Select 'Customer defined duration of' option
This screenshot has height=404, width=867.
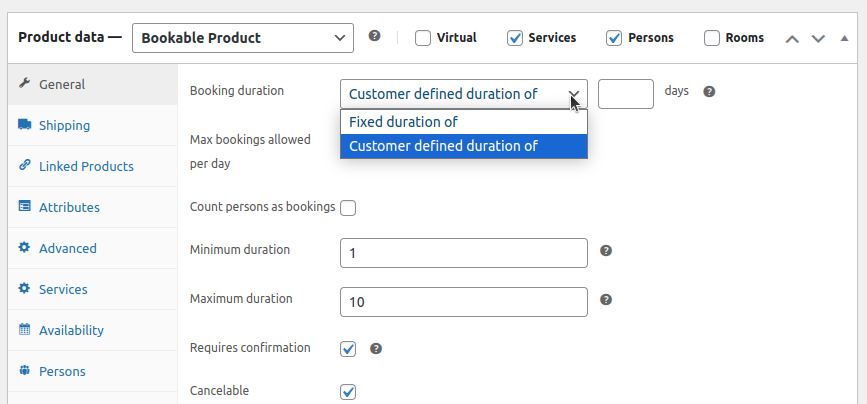pos(463,146)
